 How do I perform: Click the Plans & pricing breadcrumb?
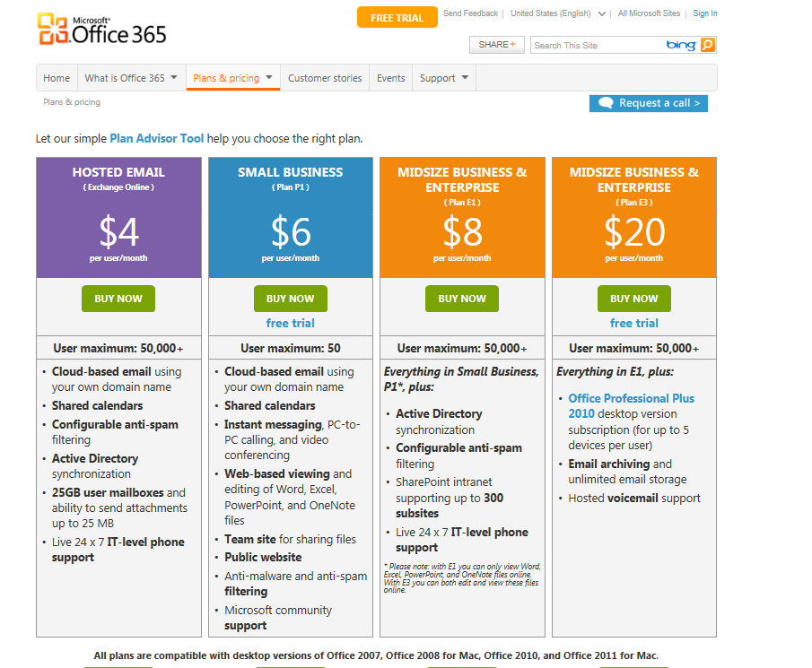pyautogui.click(x=72, y=102)
